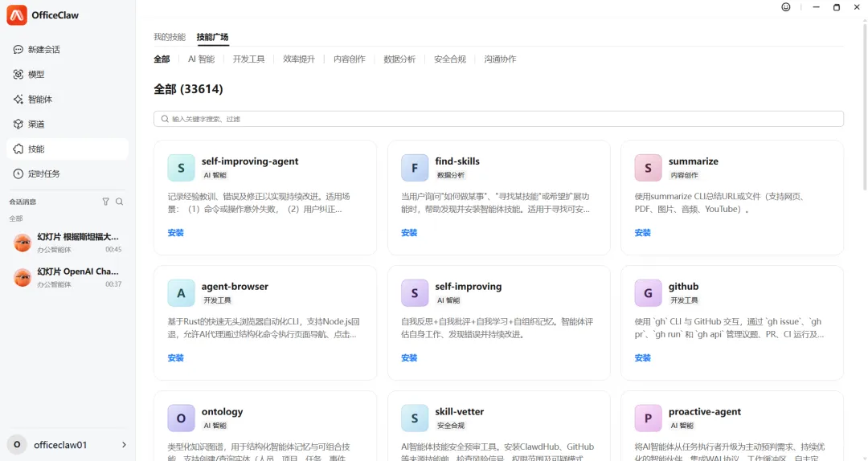This screenshot has width=868, height=461.
Task: Select the AI 智能 category filter
Action: click(x=201, y=59)
